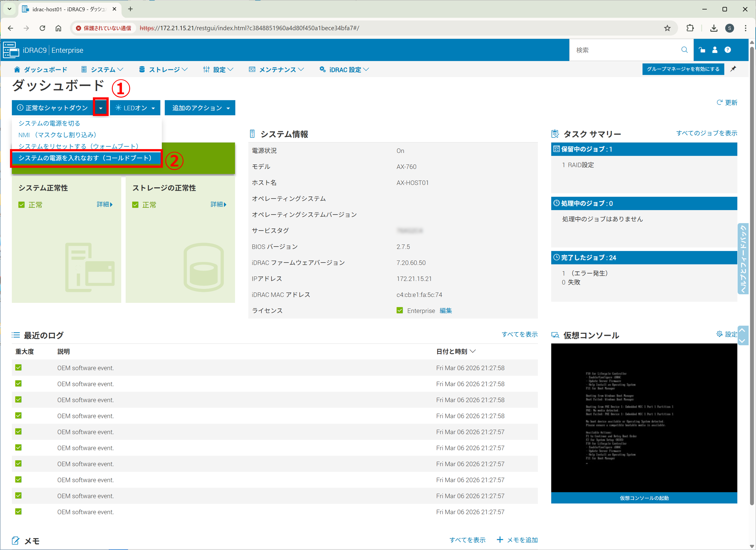Select コールドブート power cycle option
Viewport: 756px width, 550px height.
tap(85, 158)
